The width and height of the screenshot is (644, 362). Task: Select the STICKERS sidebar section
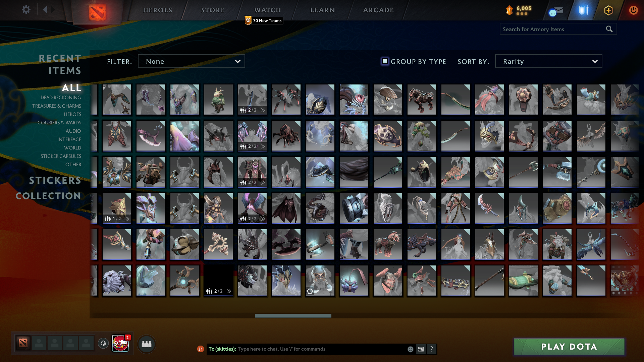click(55, 180)
